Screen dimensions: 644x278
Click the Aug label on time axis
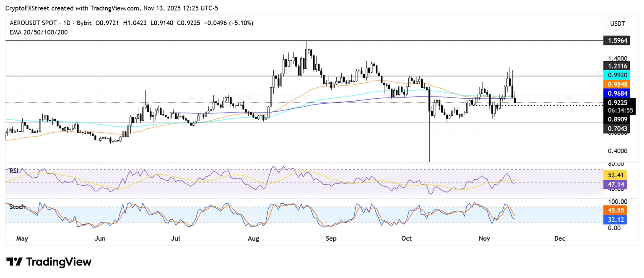[254, 239]
